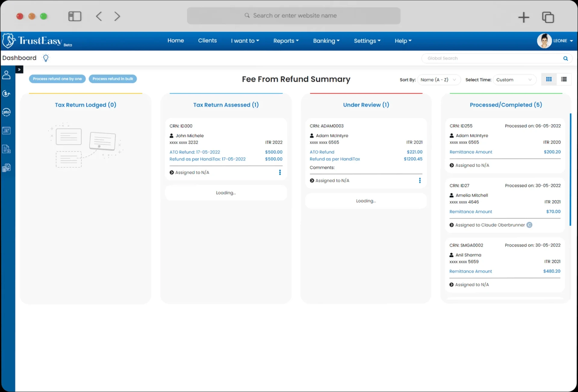
Task: Click the lightbulb icon beside Dashboard
Action: click(46, 58)
